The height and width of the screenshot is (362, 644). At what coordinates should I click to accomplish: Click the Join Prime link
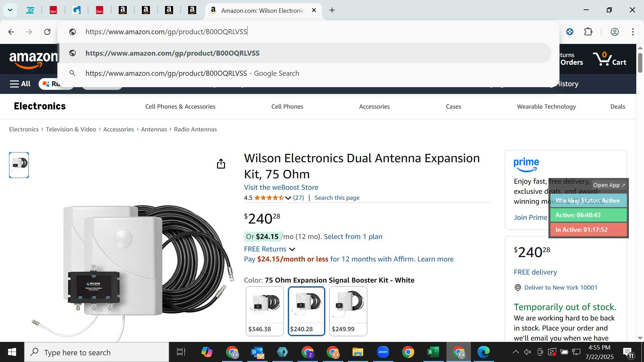530,218
